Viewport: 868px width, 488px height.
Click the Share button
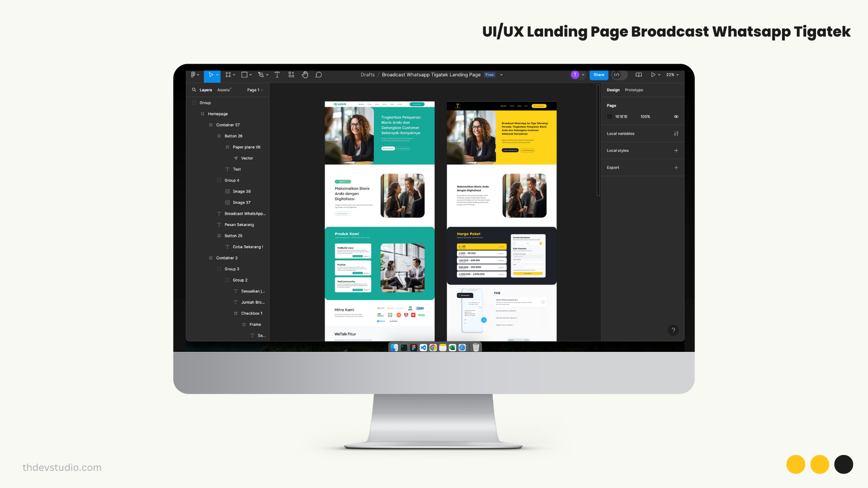[599, 74]
